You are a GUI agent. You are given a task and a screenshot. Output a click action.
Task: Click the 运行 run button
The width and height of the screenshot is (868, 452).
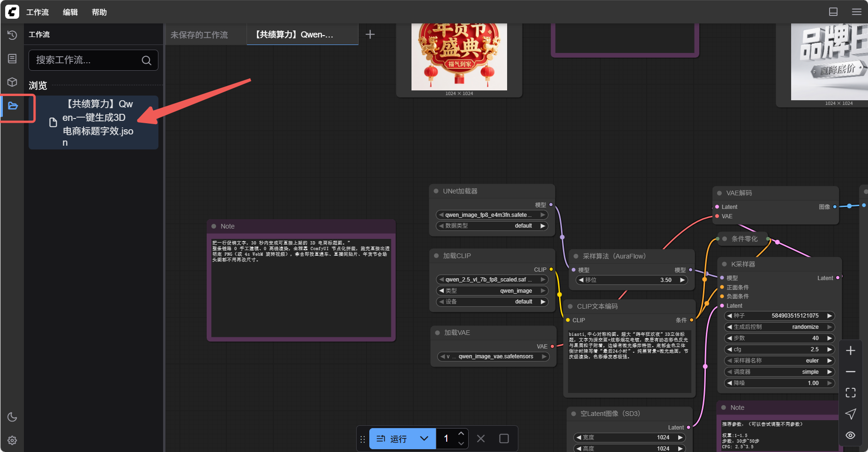coord(392,439)
